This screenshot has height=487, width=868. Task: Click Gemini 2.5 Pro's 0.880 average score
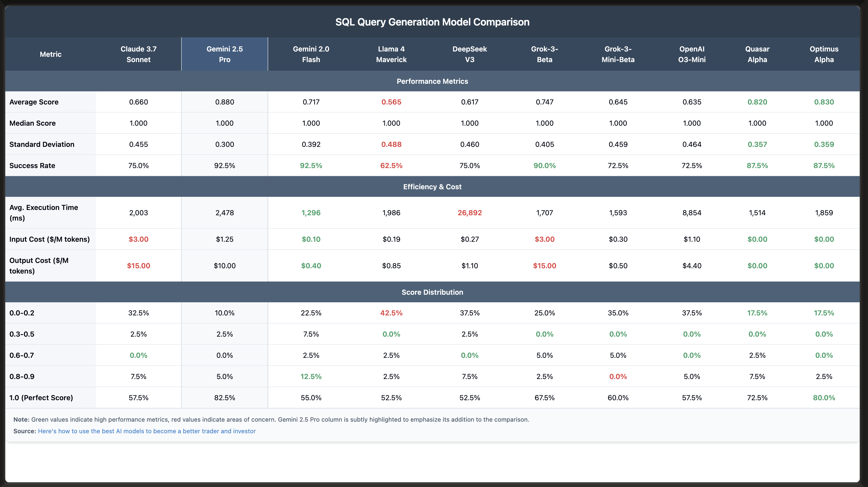224,102
